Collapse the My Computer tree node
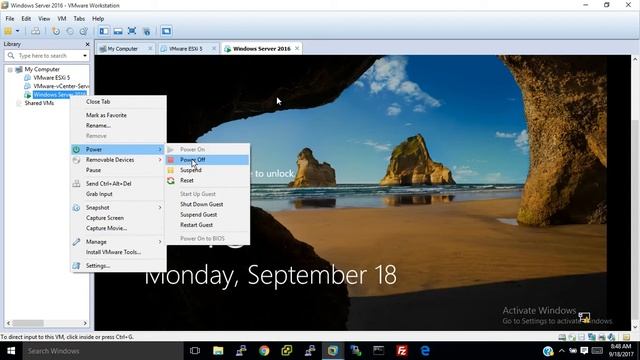The image size is (640, 360). [x=10, y=70]
